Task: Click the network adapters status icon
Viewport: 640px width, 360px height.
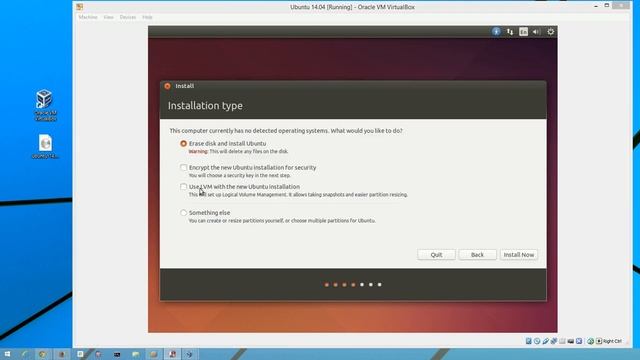Action: [x=554, y=341]
